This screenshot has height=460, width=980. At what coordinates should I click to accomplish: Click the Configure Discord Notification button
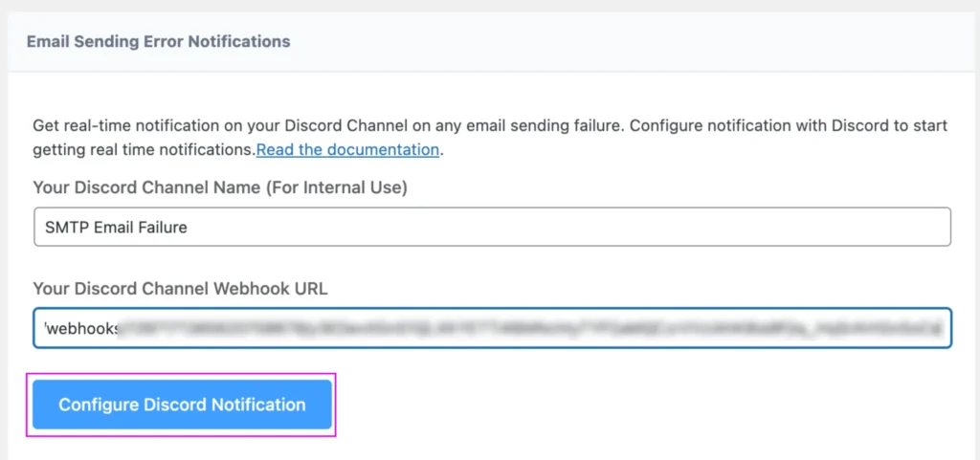click(x=182, y=405)
